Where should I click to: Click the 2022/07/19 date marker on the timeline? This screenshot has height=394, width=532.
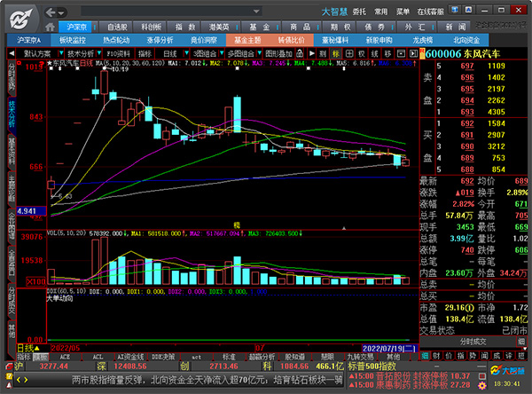[x=389, y=349]
